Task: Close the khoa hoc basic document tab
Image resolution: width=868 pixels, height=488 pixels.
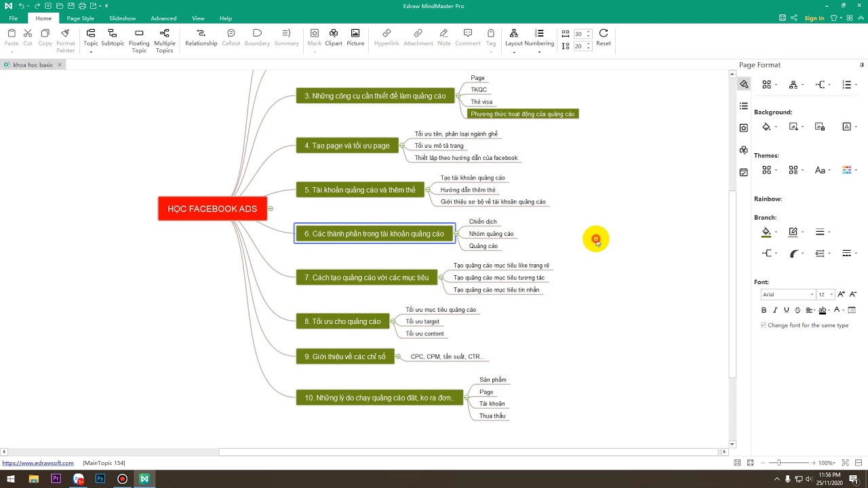Action: pos(60,65)
